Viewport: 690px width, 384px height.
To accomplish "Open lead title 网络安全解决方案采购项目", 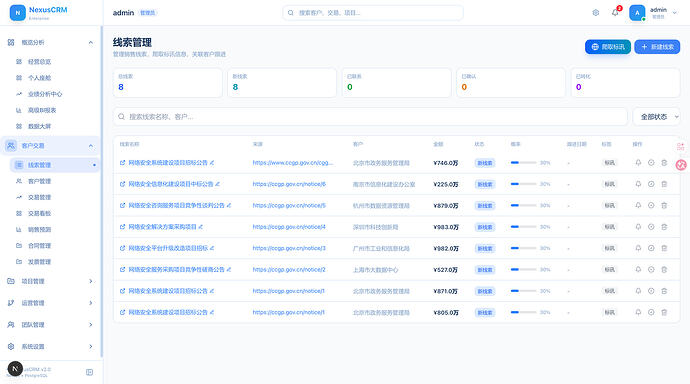I will [x=162, y=227].
